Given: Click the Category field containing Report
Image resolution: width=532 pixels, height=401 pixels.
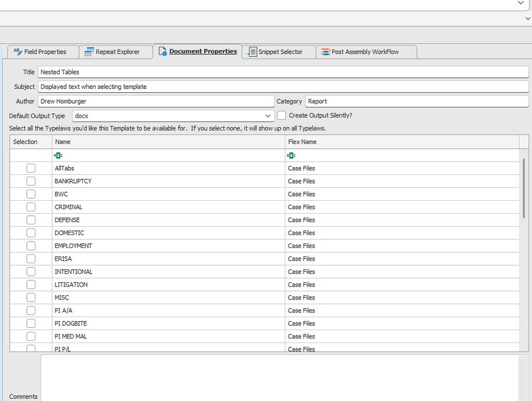Looking at the screenshot, I should coord(417,101).
